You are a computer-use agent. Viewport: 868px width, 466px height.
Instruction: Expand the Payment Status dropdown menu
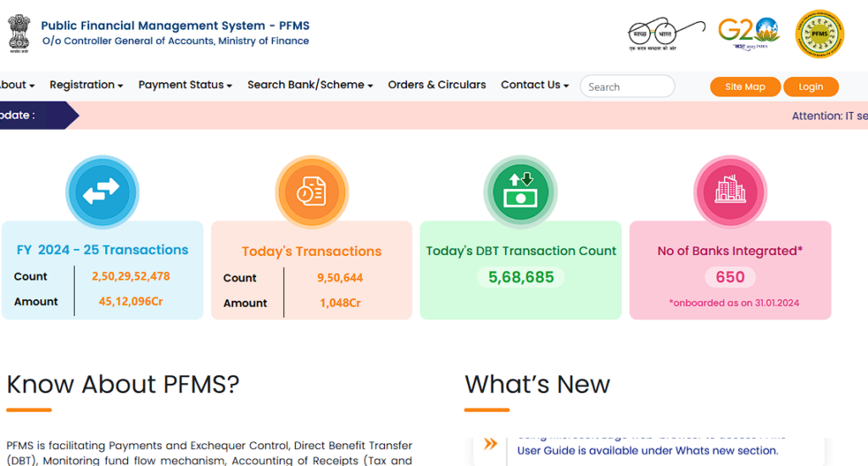(x=185, y=86)
